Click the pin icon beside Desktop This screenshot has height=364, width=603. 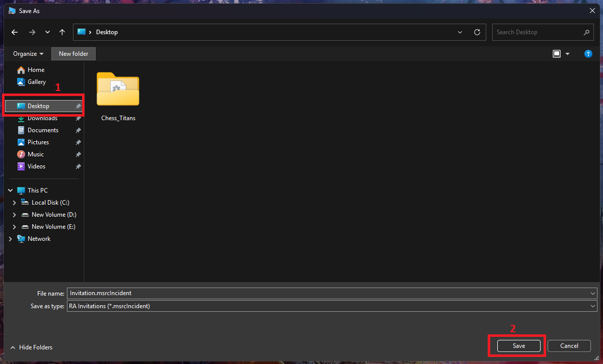tap(78, 106)
